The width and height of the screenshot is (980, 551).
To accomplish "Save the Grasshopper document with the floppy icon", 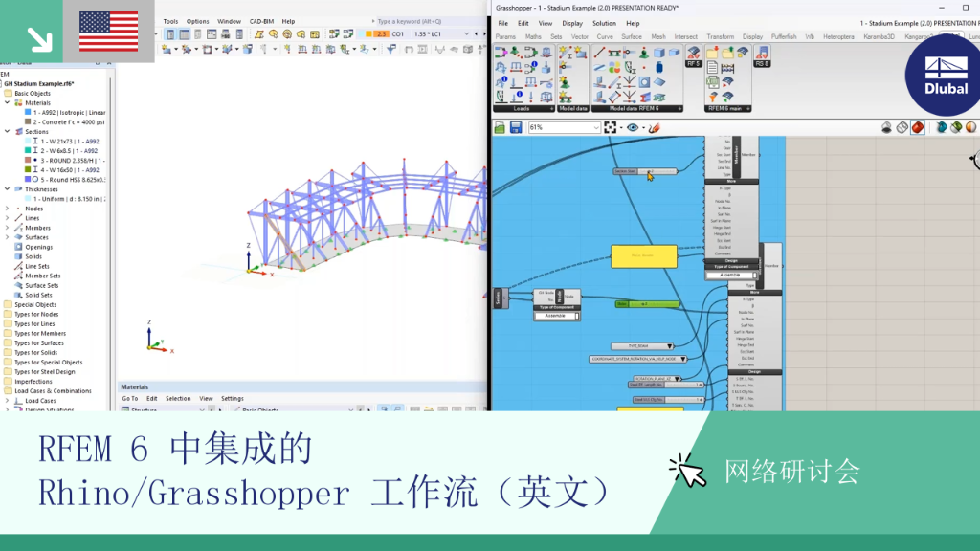I will [516, 128].
